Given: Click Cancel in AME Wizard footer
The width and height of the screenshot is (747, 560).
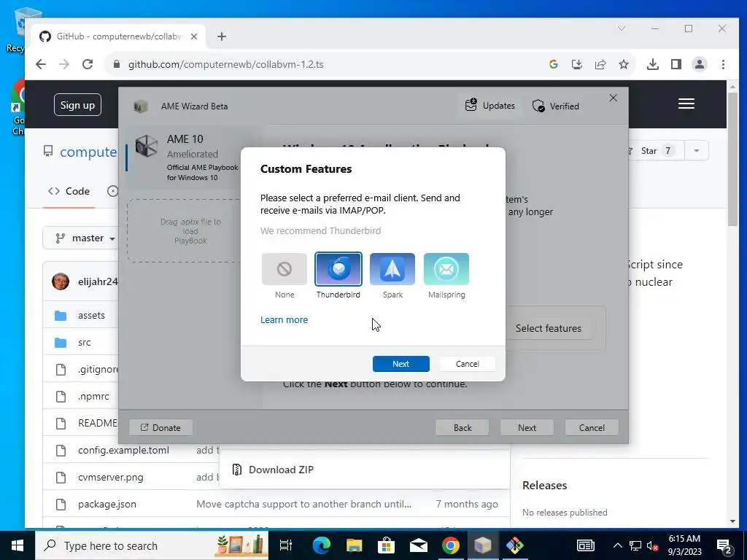Looking at the screenshot, I should point(592,427).
